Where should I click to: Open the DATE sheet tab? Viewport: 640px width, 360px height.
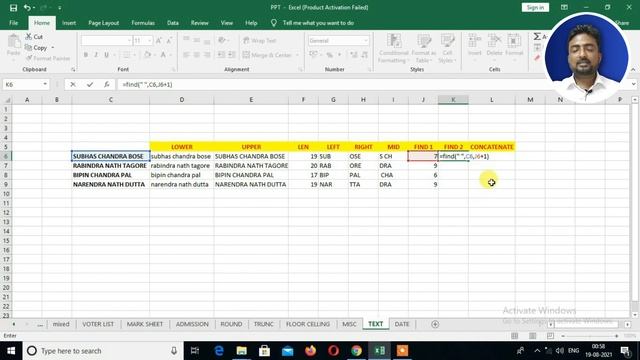[x=402, y=324]
